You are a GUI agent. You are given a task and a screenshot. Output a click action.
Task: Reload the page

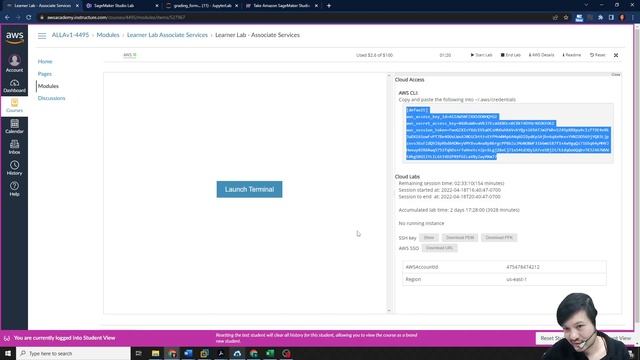29,18
